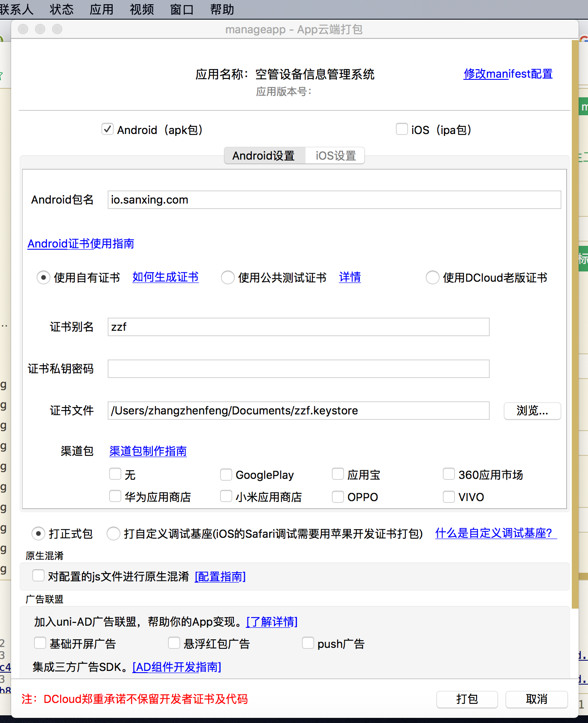Enable the push广告 checkbox

308,643
